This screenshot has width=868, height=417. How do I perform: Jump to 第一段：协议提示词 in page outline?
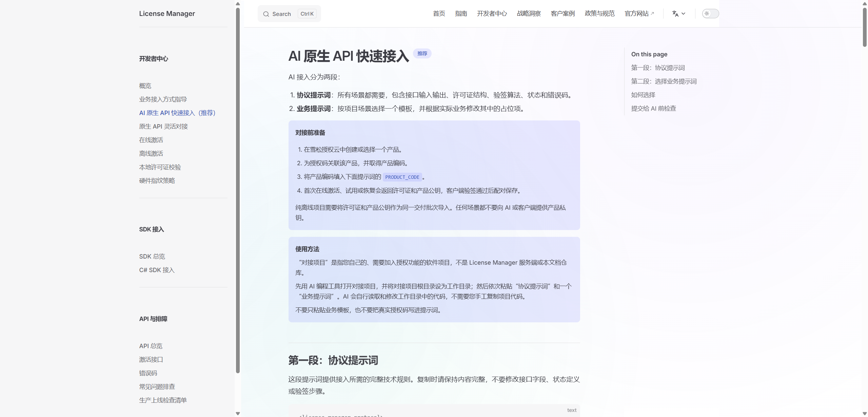pos(658,68)
